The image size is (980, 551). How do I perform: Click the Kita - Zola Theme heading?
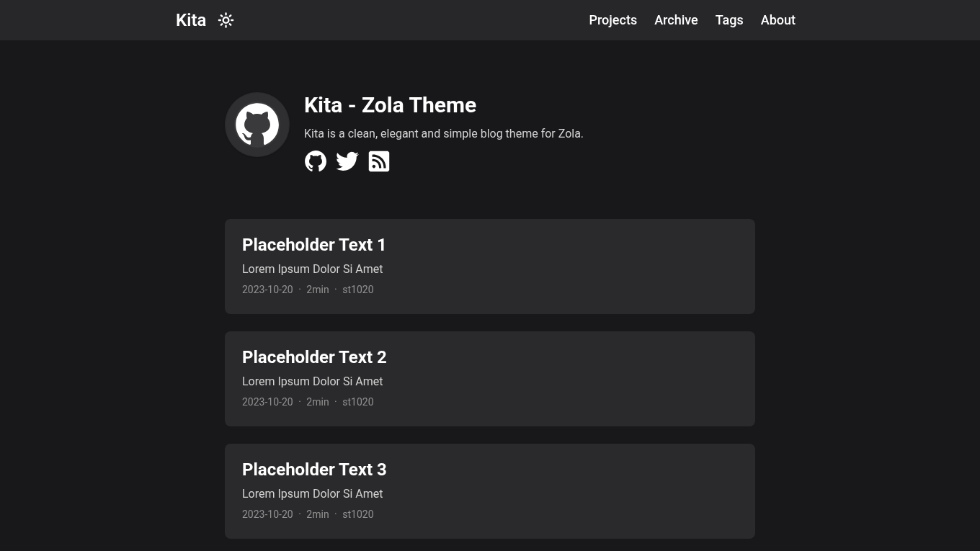[390, 105]
